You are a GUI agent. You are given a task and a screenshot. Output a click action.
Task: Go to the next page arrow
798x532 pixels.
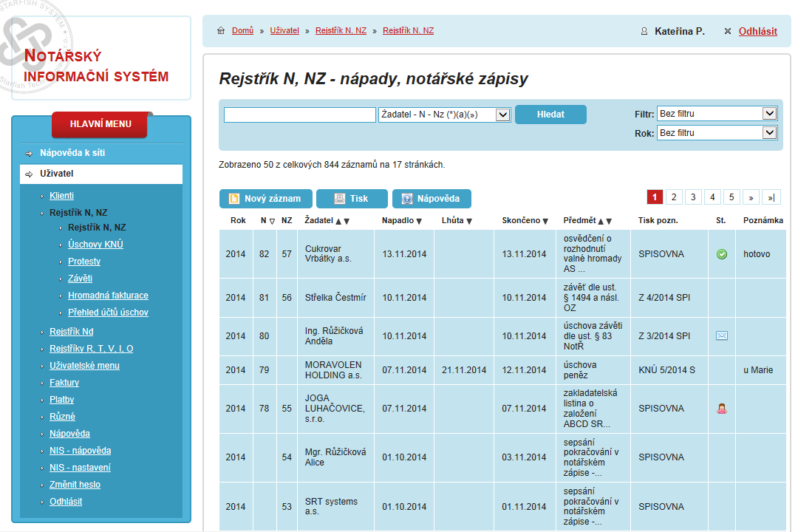pyautogui.click(x=751, y=197)
